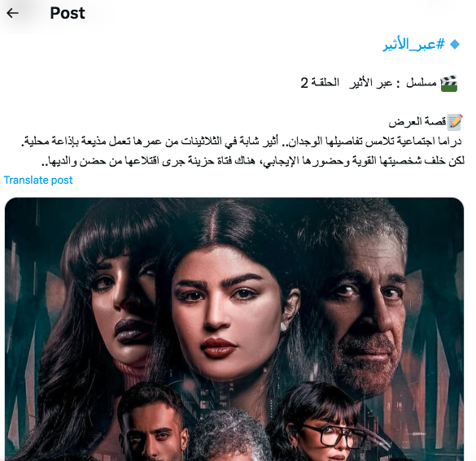Click the قصة العرض heading text
Image resolution: width=476 pixels, height=461 pixels.
(417, 122)
